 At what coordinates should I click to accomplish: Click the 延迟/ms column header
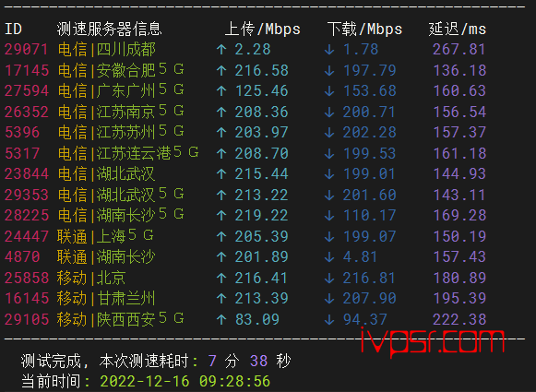pyautogui.click(x=458, y=29)
